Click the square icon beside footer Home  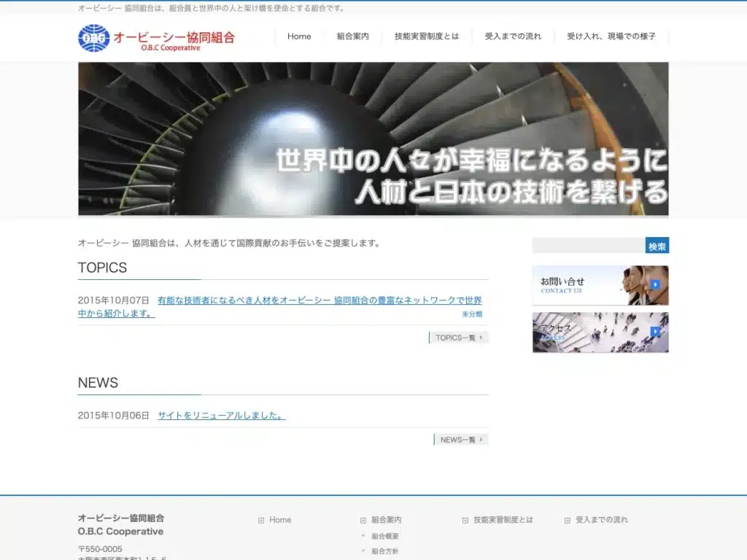tap(261, 521)
